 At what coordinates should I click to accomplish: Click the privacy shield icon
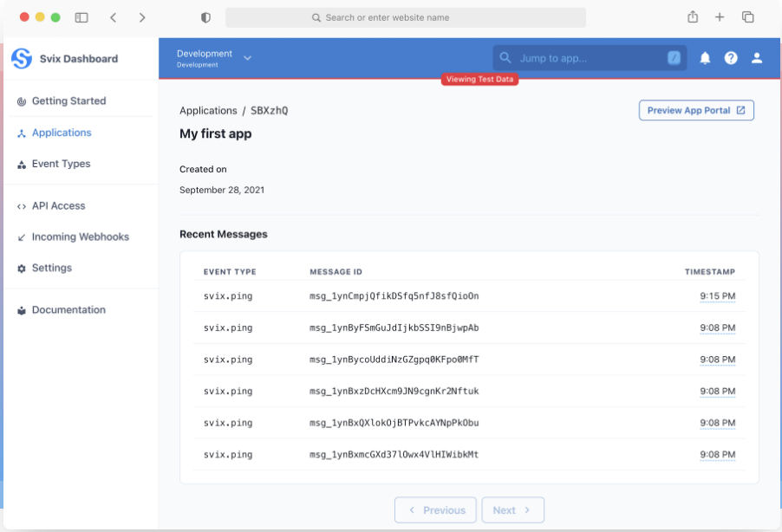tap(205, 17)
